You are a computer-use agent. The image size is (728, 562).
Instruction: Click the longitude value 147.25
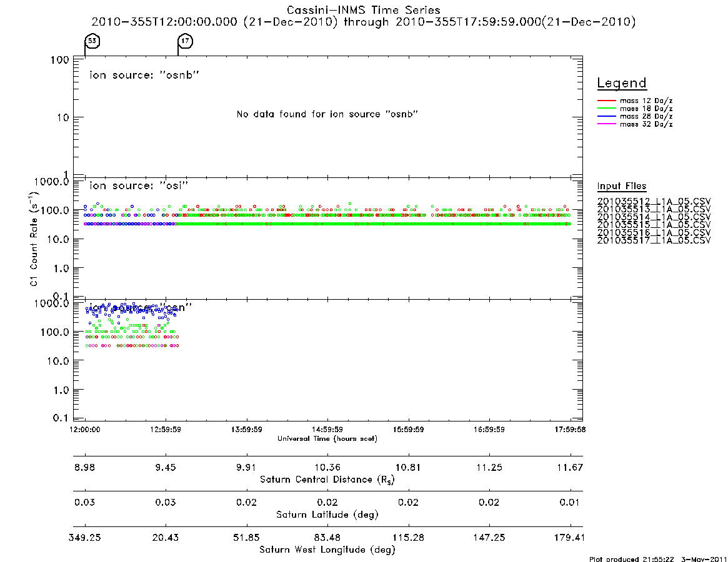pos(489,538)
